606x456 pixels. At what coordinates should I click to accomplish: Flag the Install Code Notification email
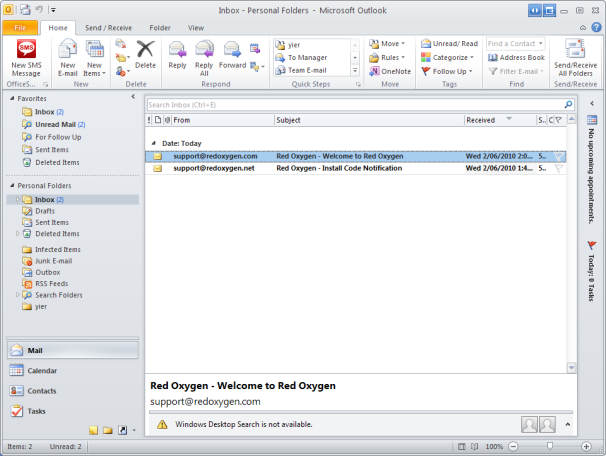coord(559,168)
